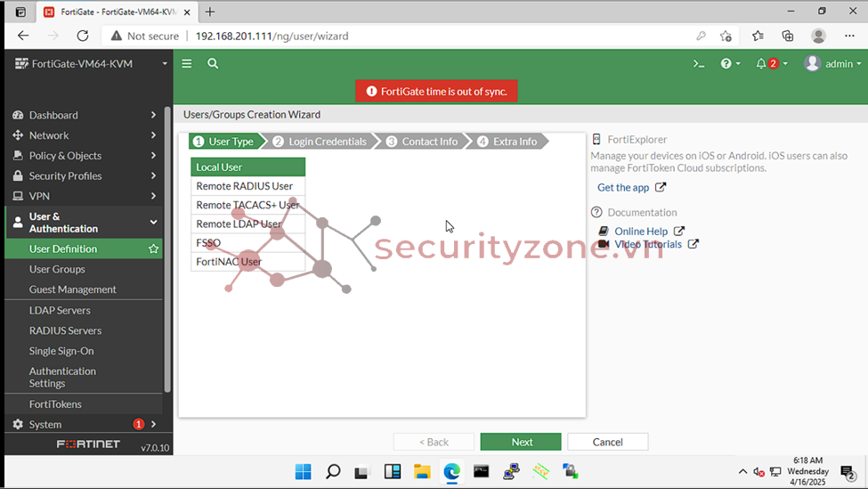Image resolution: width=868 pixels, height=489 pixels.
Task: Select FortiNAC User type
Action: pyautogui.click(x=248, y=261)
